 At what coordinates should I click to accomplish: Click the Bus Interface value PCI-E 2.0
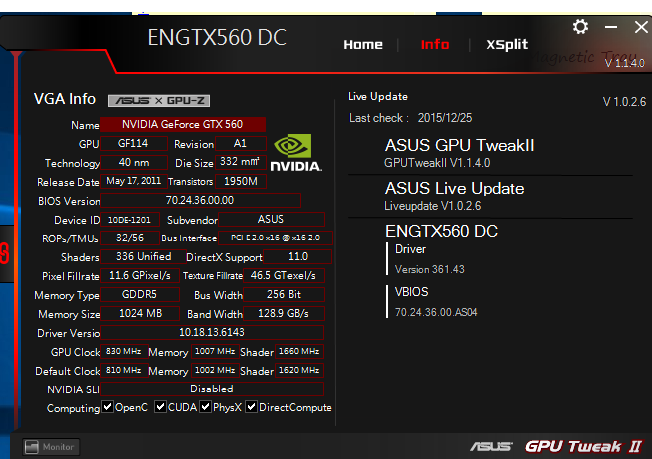(x=275, y=238)
